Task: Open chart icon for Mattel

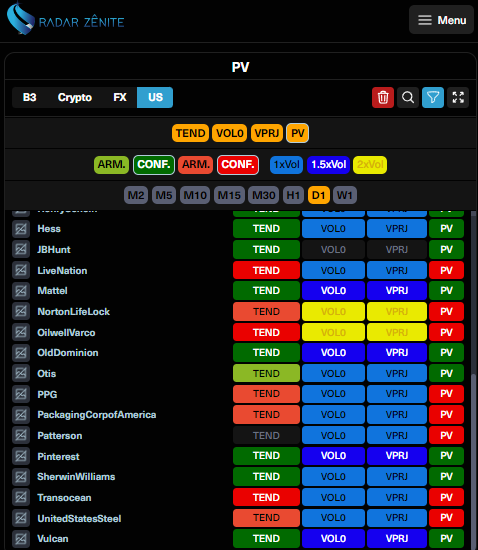Action: click(x=21, y=291)
